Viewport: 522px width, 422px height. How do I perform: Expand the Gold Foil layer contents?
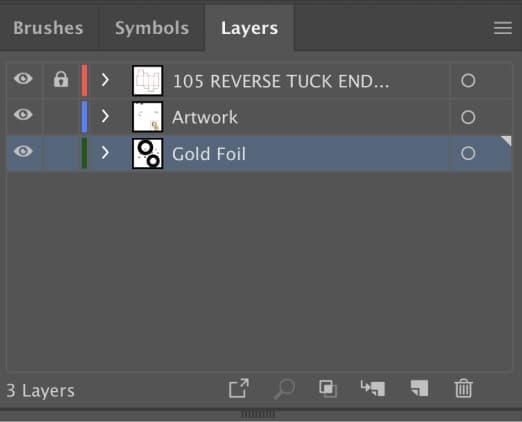tap(105, 153)
